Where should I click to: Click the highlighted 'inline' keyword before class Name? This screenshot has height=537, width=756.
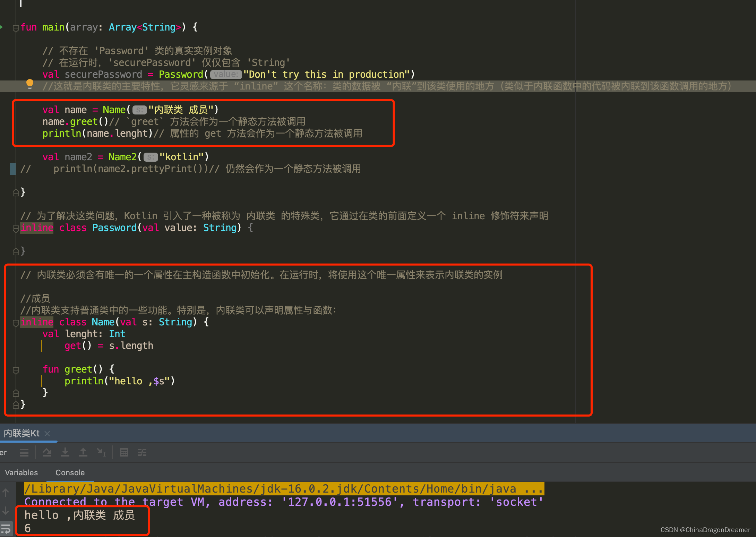(37, 322)
